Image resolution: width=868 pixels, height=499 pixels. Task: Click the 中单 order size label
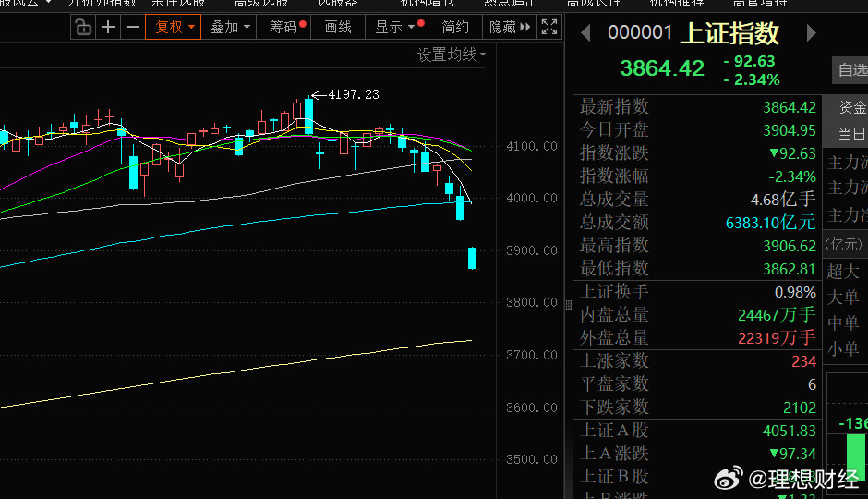(843, 323)
